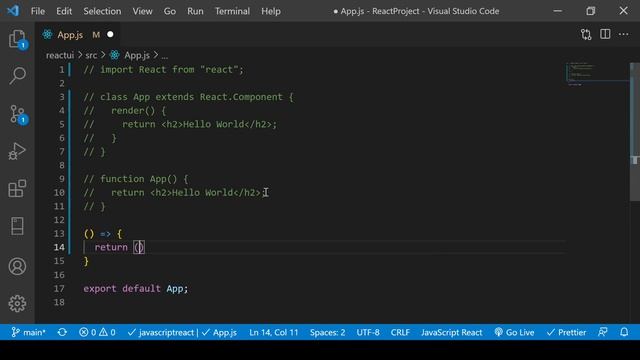
Task: Start Go Live server
Action: point(514,332)
